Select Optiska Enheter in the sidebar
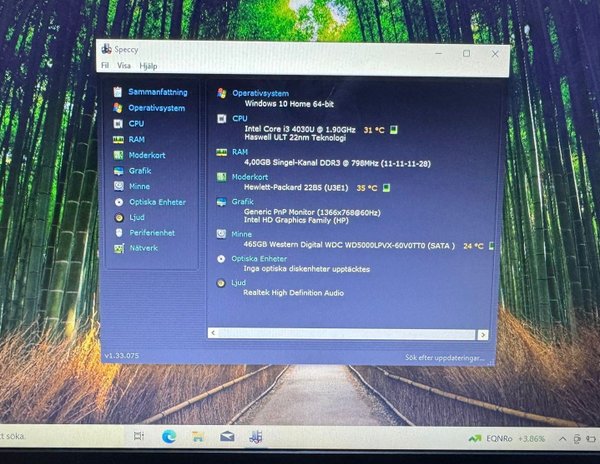The width and height of the screenshot is (600, 464). click(157, 202)
